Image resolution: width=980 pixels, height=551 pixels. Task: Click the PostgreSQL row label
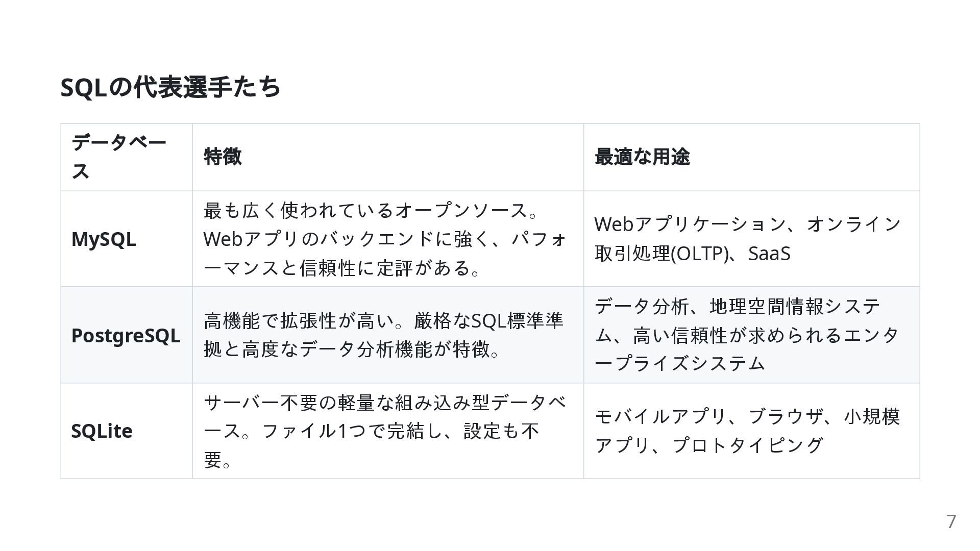[126, 335]
